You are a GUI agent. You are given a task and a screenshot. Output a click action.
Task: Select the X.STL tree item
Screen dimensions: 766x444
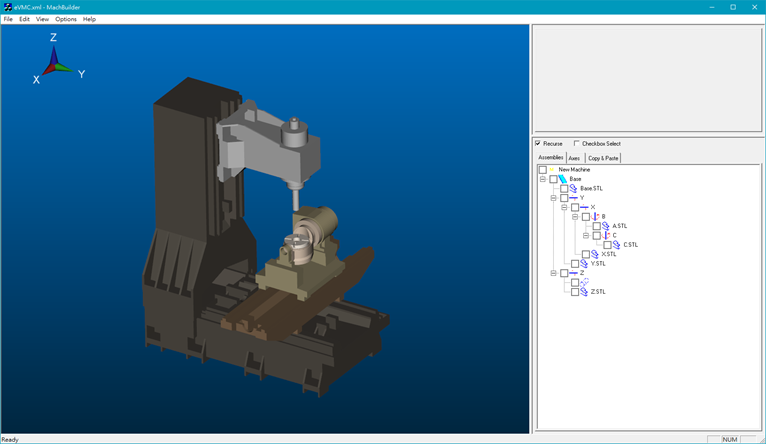click(x=609, y=254)
